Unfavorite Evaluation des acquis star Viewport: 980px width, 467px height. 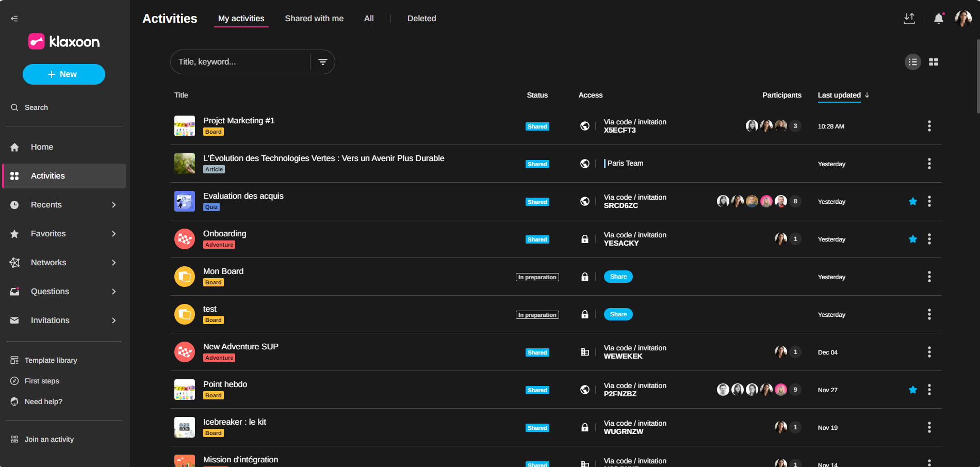pos(912,202)
